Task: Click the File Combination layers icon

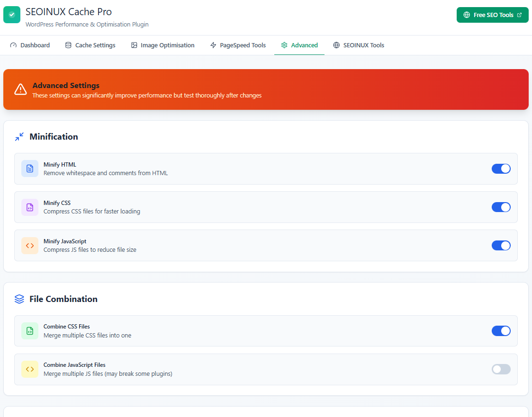Action: (x=19, y=299)
